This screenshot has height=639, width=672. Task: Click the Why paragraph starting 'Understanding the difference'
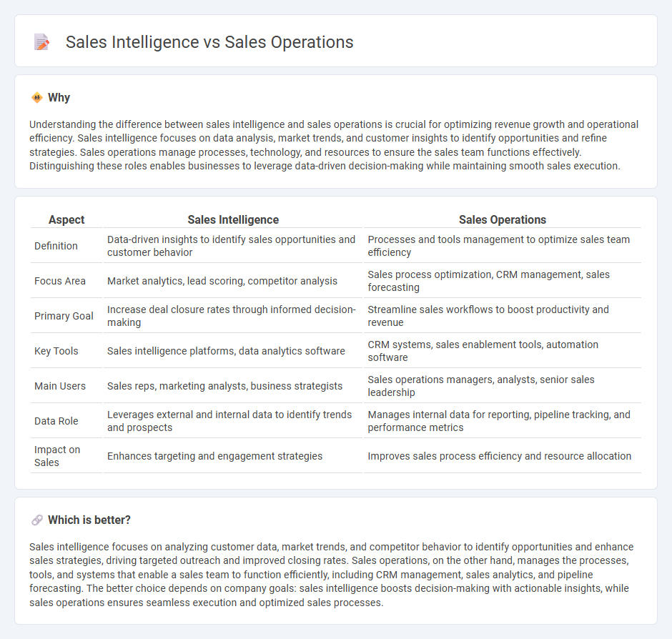click(334, 145)
